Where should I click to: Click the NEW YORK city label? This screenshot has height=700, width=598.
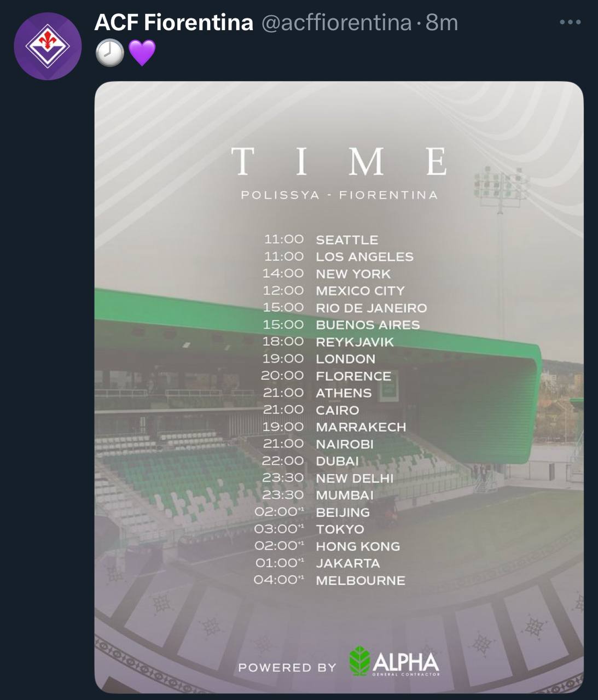click(x=353, y=274)
